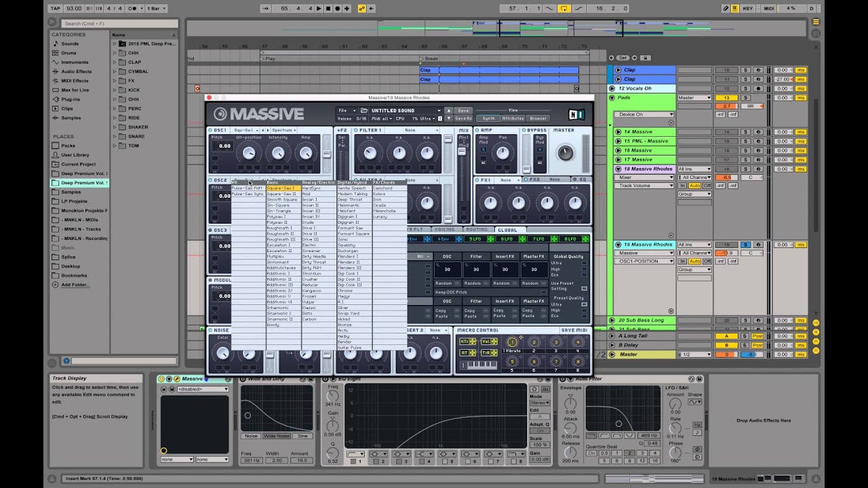Open the Packs place in browser
Image resolution: width=868 pixels, height=488 pixels.
pyautogui.click(x=68, y=146)
